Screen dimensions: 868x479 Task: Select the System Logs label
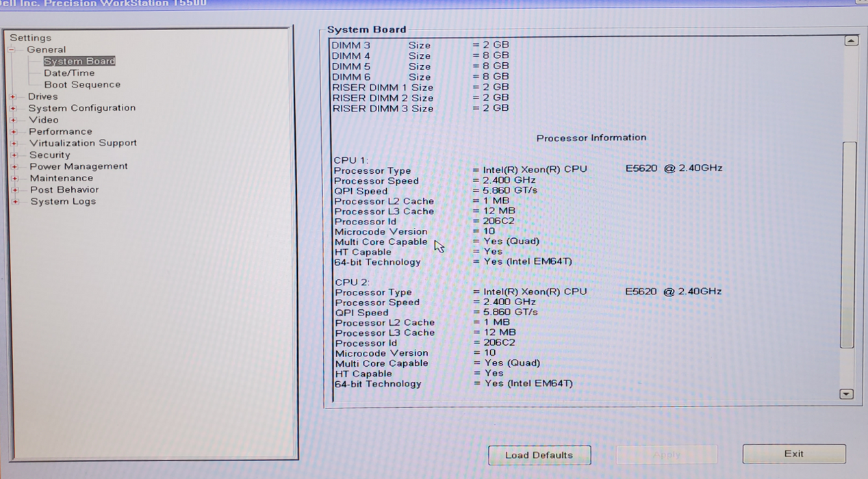pyautogui.click(x=63, y=201)
